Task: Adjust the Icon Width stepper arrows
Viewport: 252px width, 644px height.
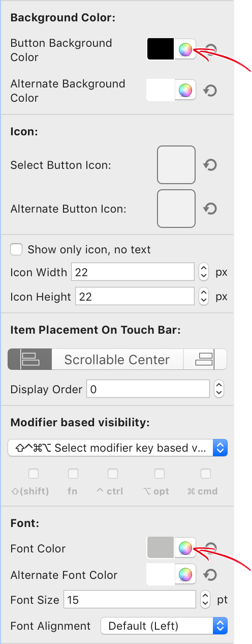Action: 204,272
